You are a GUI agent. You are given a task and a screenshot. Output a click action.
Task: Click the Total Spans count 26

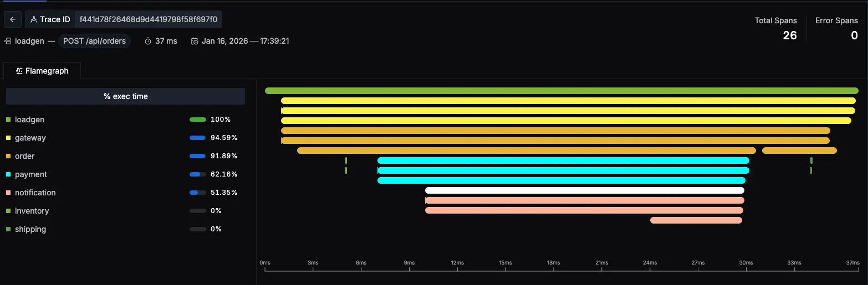[x=789, y=35]
